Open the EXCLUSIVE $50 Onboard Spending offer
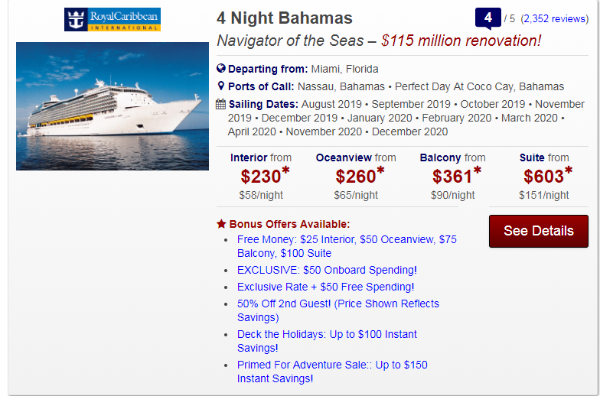The image size is (600, 396). (327, 270)
